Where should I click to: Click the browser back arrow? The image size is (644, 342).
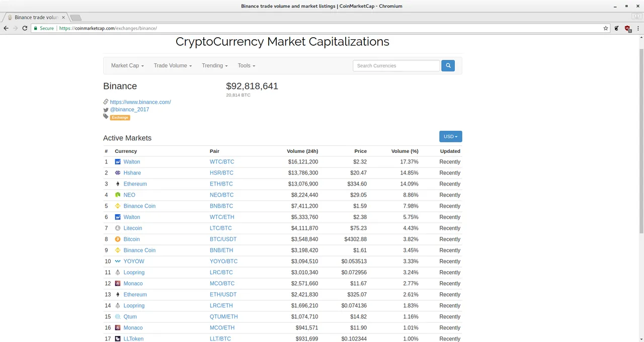pos(6,28)
